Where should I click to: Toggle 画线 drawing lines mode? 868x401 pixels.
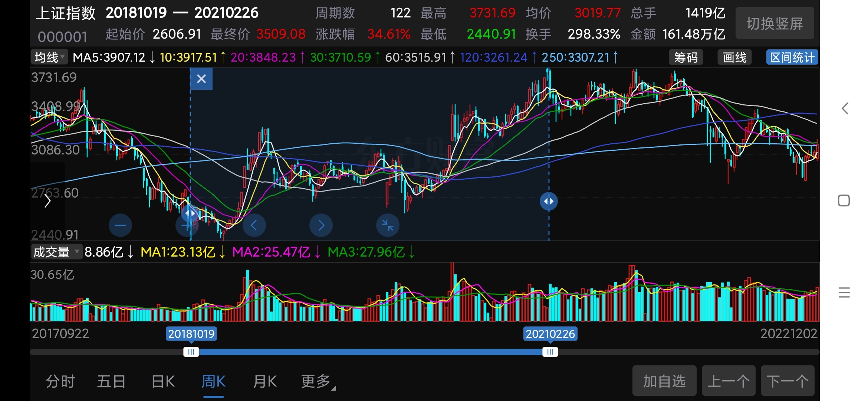[x=734, y=58]
